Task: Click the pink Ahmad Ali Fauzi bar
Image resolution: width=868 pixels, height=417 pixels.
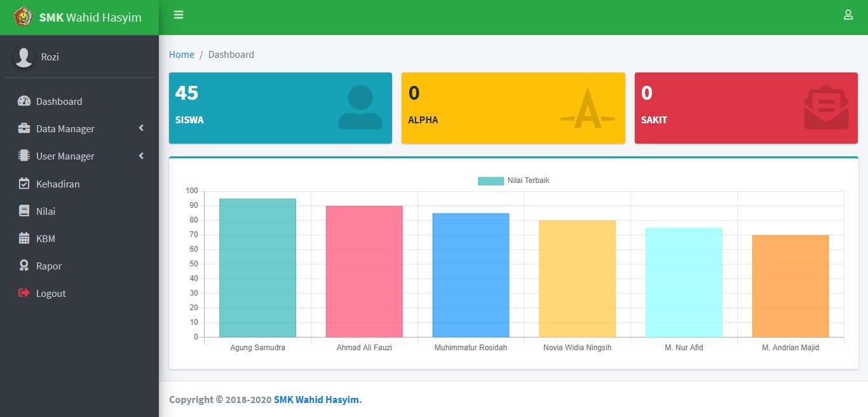Action: click(x=364, y=271)
